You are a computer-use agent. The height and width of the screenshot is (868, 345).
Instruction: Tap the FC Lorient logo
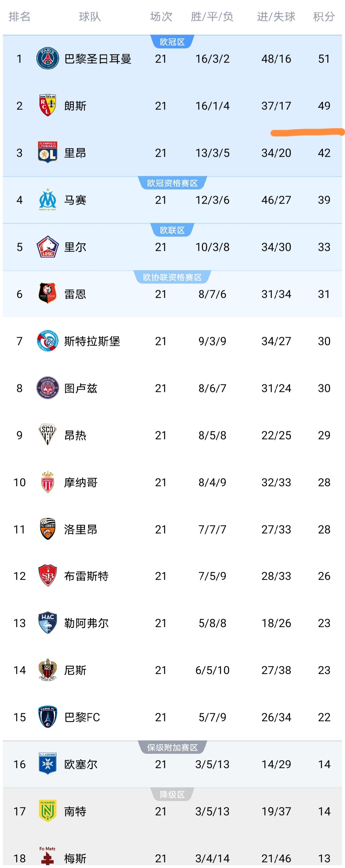coord(48,529)
